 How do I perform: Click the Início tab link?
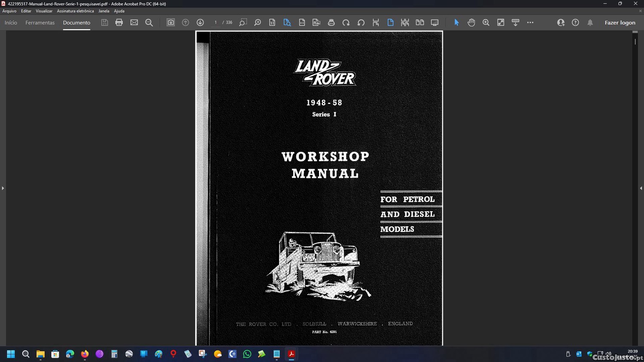[11, 23]
